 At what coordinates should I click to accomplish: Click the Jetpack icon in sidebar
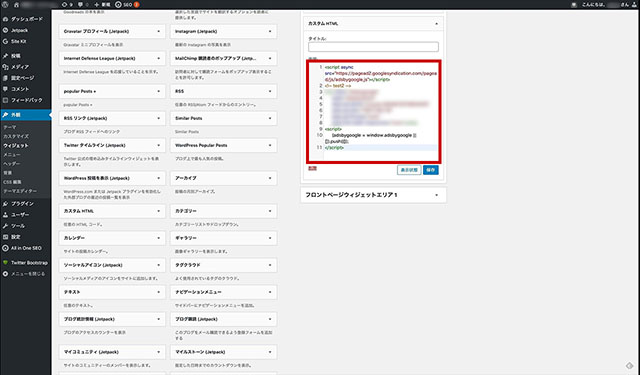point(5,30)
